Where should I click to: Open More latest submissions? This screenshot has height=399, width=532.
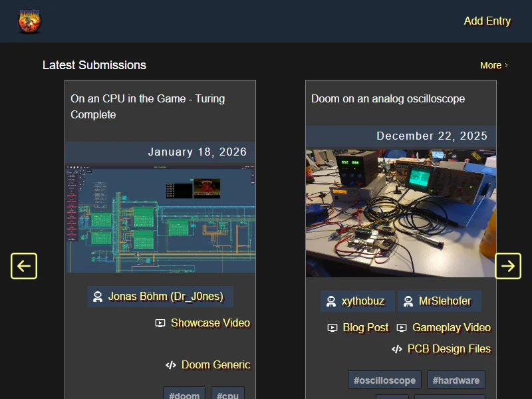pyautogui.click(x=493, y=65)
